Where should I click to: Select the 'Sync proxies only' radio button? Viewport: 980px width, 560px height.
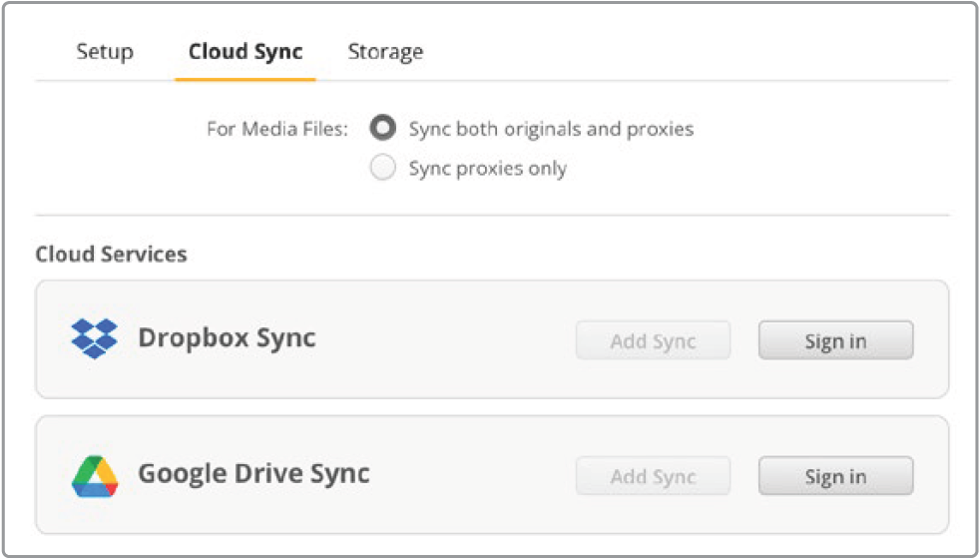382,169
